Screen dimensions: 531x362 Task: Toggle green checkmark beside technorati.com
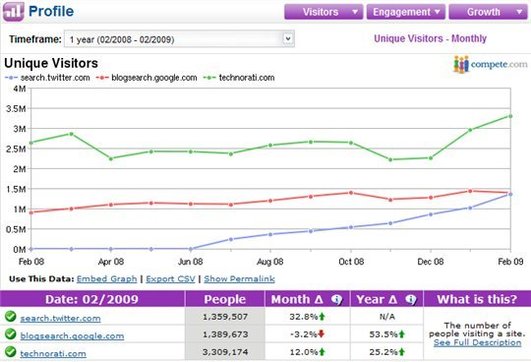point(10,352)
